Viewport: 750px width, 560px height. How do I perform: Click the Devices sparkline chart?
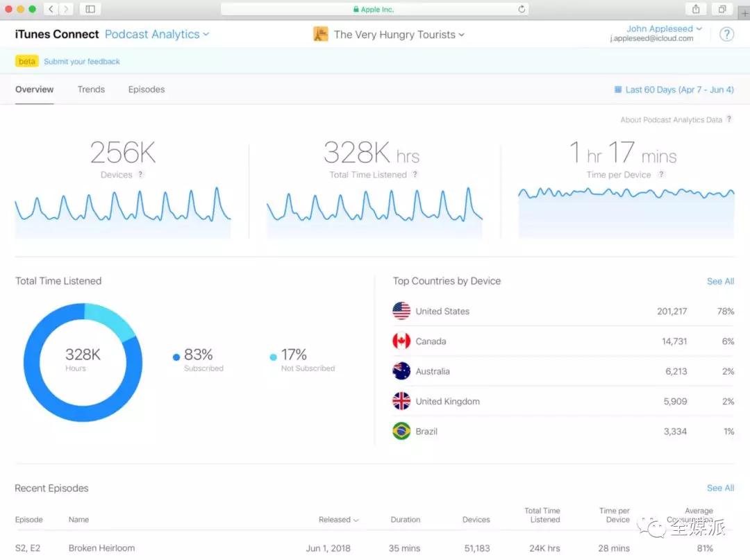(x=123, y=212)
